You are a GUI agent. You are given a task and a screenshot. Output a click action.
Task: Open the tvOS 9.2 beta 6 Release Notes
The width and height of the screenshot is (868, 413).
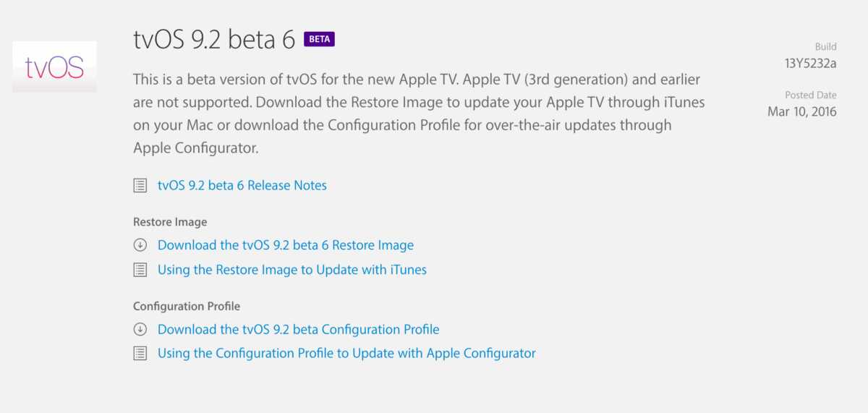pos(242,186)
